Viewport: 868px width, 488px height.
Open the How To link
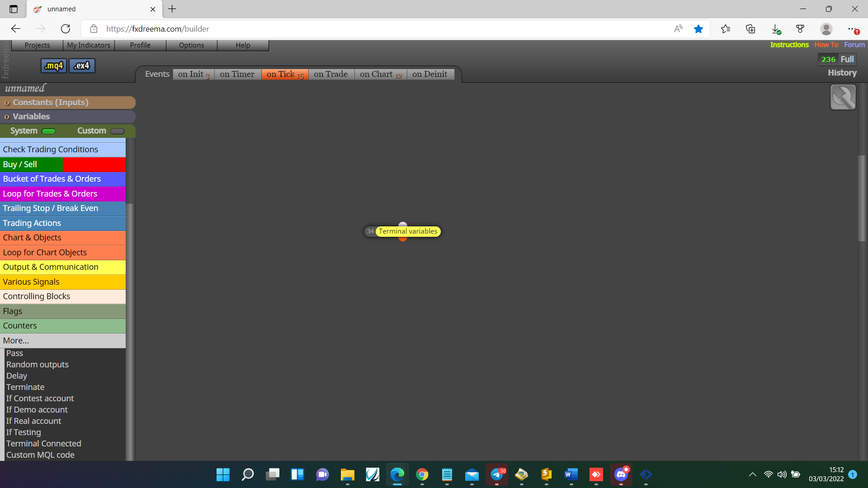tap(826, 45)
